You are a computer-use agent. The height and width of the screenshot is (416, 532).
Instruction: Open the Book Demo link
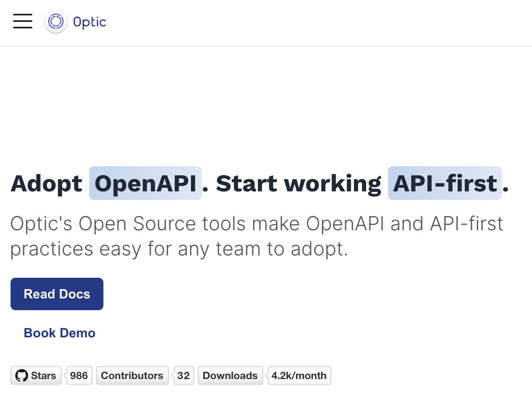pos(60,333)
